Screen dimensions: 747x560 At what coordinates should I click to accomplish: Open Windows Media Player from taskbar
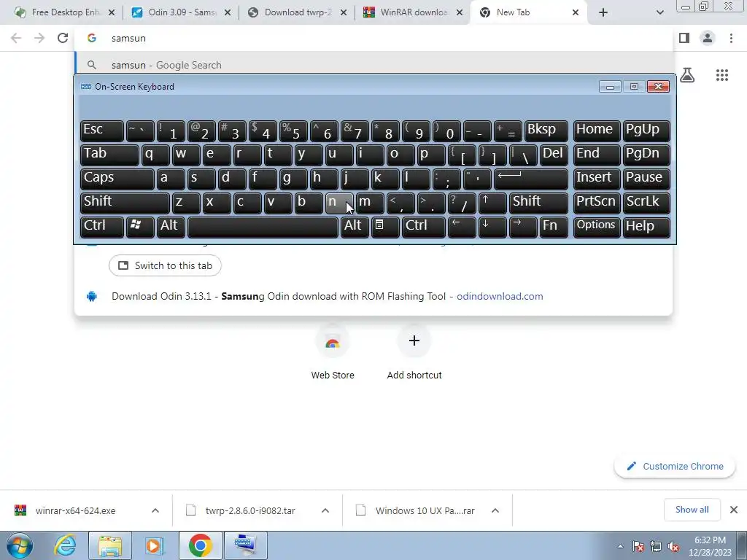155,545
